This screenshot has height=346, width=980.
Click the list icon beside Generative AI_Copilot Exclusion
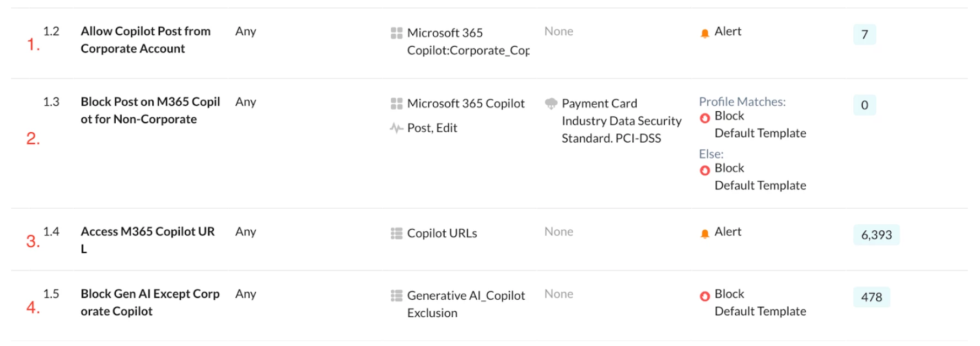[x=396, y=296]
